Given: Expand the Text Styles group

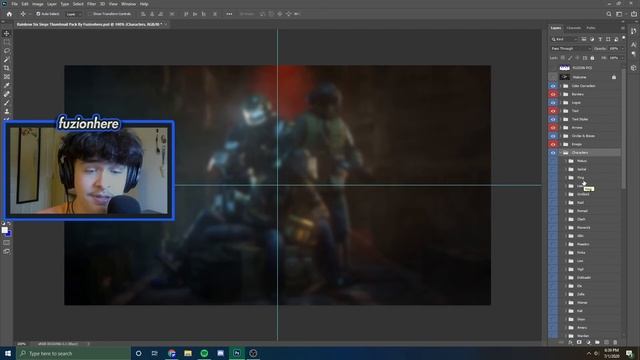Looking at the screenshot, I should (560, 119).
